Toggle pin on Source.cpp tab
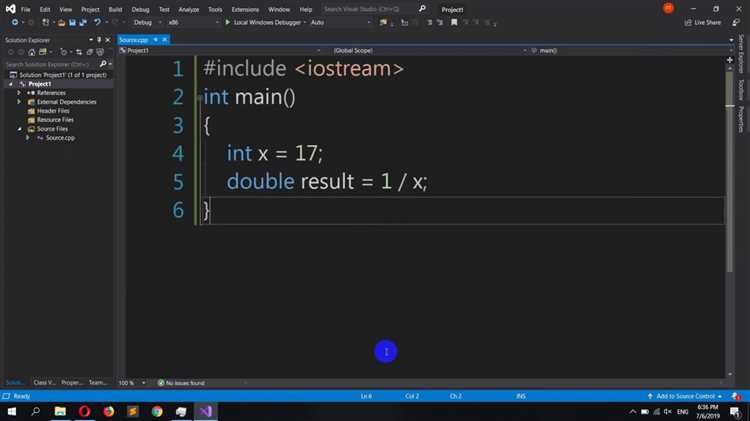The width and height of the screenshot is (750, 421). 155,40
